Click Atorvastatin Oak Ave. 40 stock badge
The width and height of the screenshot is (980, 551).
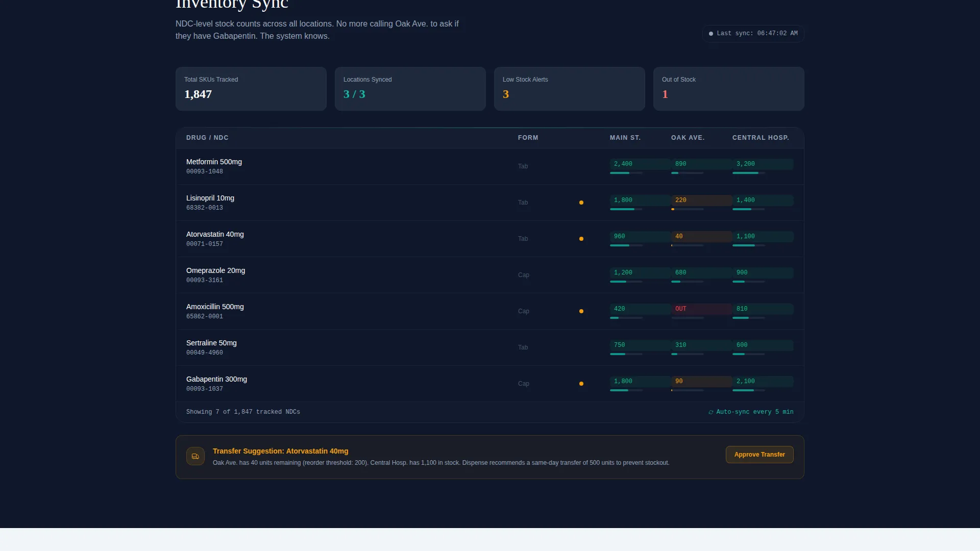701,236
